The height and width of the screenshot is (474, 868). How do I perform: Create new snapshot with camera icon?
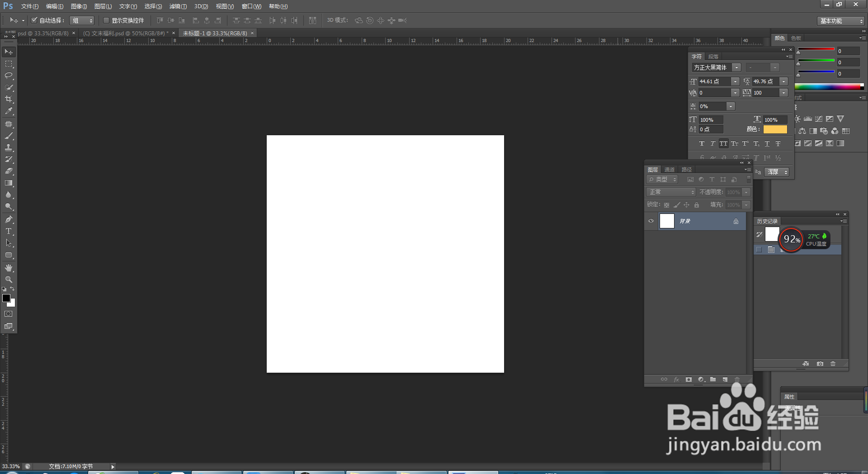pos(820,364)
